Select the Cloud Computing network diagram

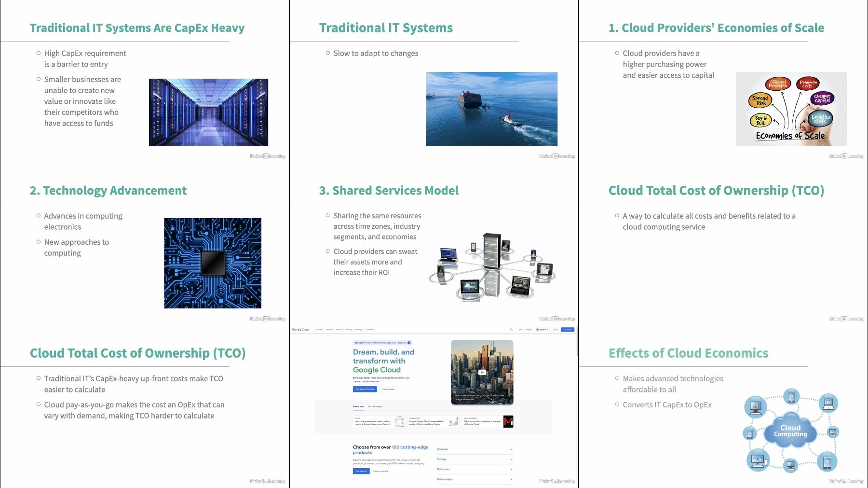791,431
